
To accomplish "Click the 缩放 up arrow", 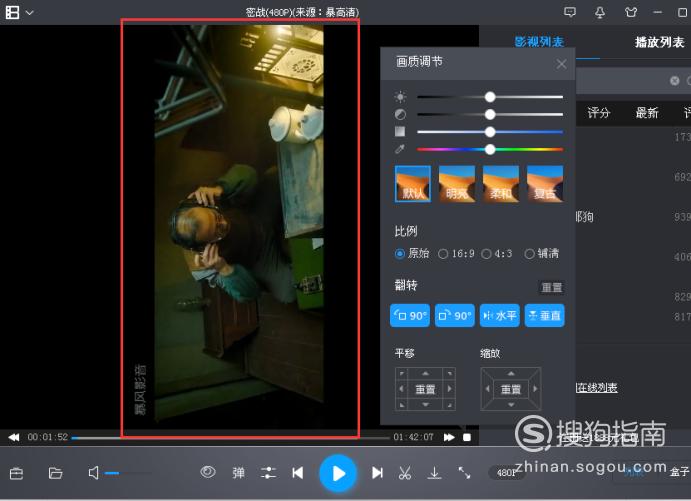I will coord(511,373).
